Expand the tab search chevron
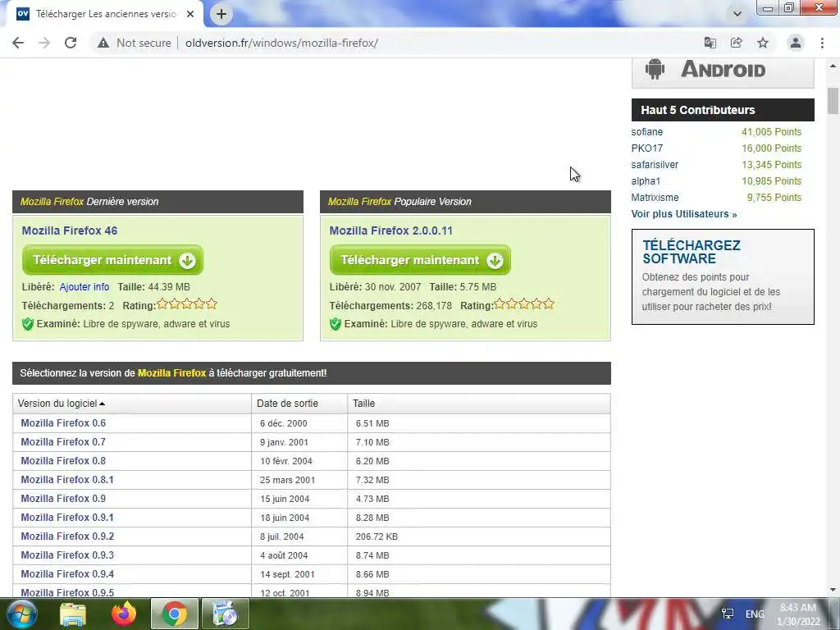This screenshot has height=630, width=840. (737, 14)
